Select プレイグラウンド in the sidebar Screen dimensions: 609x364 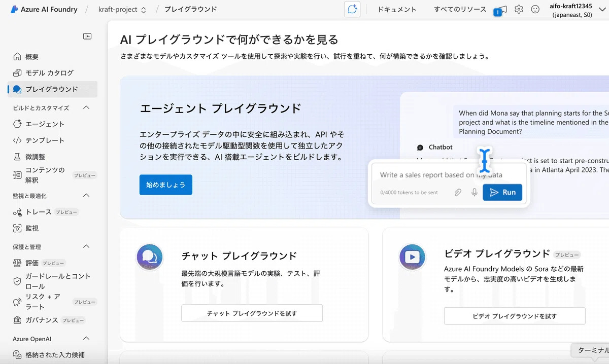tap(53, 89)
